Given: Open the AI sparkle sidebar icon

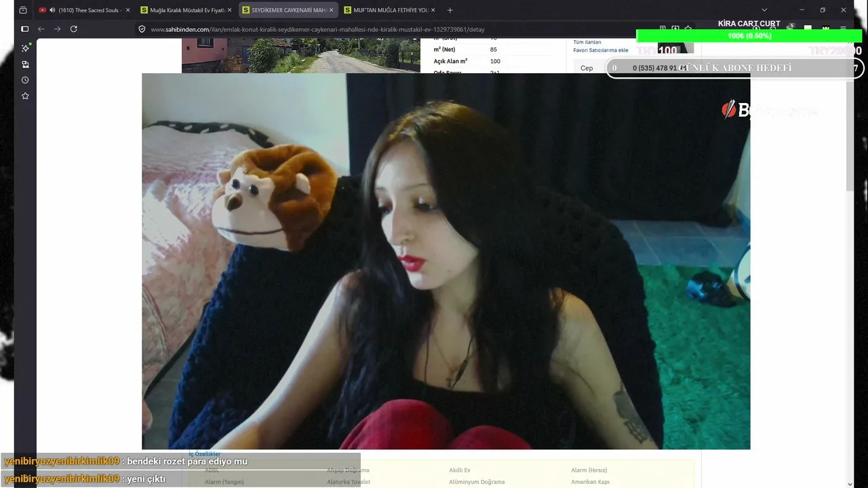Looking at the screenshot, I should click(25, 48).
